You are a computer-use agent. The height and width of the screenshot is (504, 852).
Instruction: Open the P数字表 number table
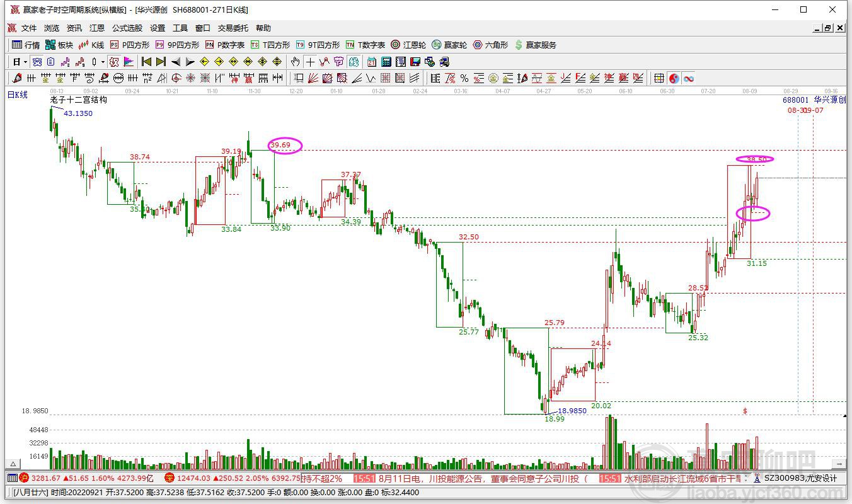click(x=225, y=45)
